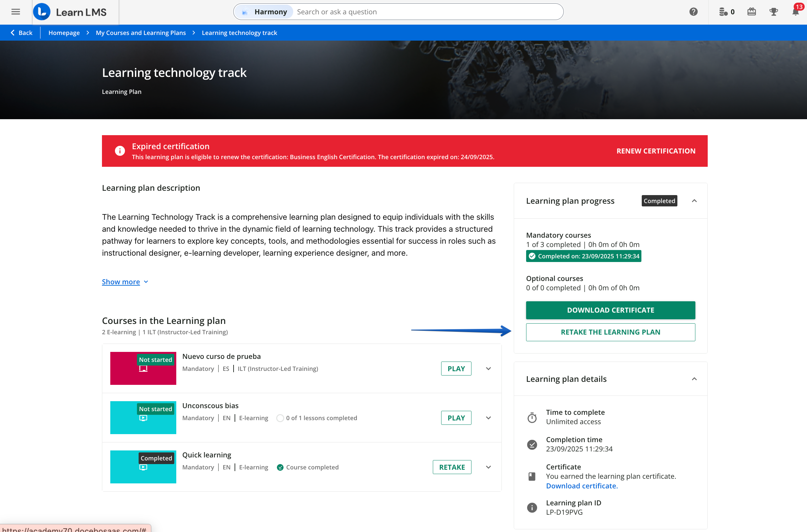Image resolution: width=807 pixels, height=532 pixels.
Task: Click the search or ask question field
Action: [x=424, y=12]
